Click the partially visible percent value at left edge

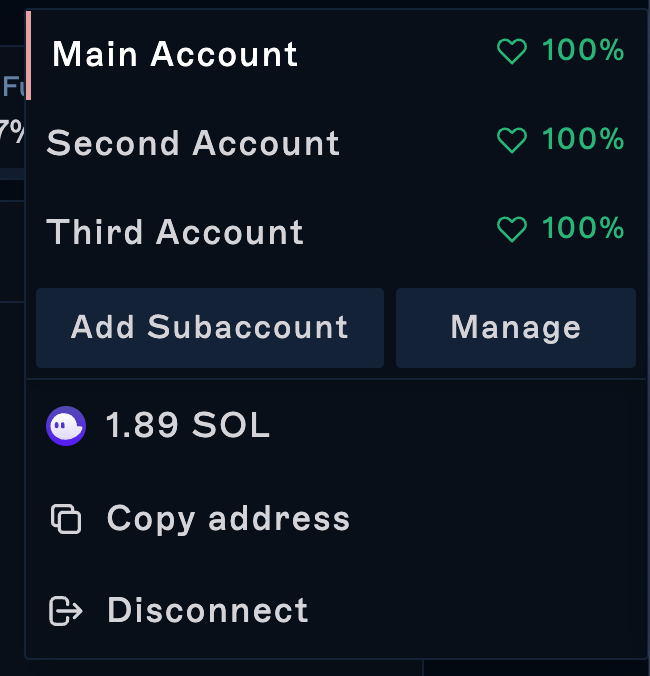click(11, 131)
